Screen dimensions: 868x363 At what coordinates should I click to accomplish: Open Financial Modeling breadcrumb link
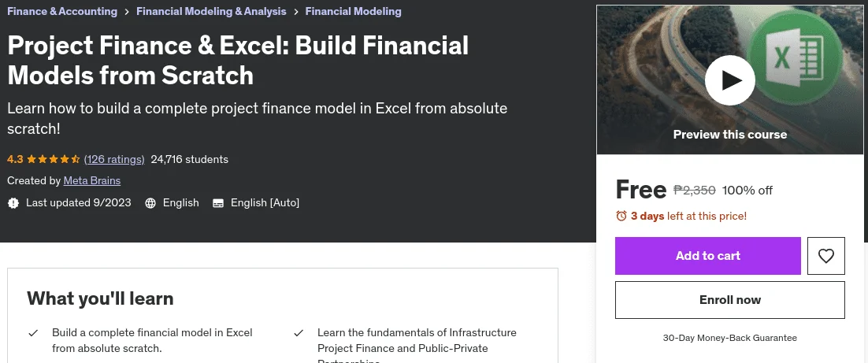coord(353,11)
